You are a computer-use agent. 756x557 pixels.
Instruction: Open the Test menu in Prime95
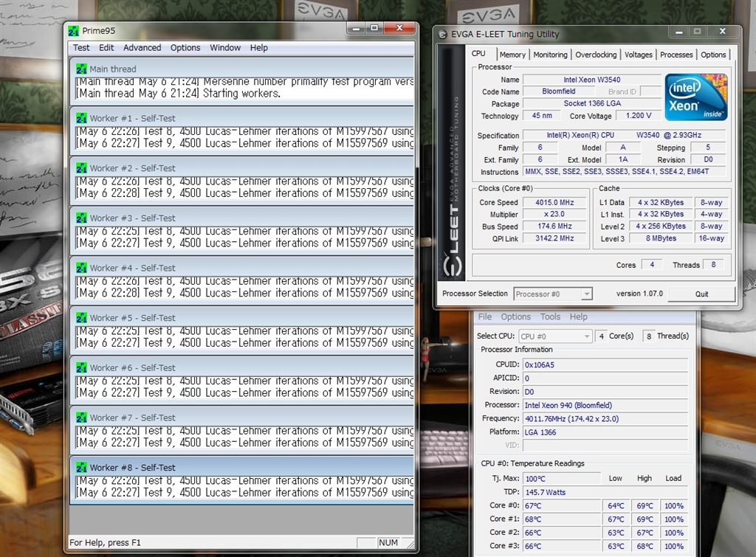(81, 48)
